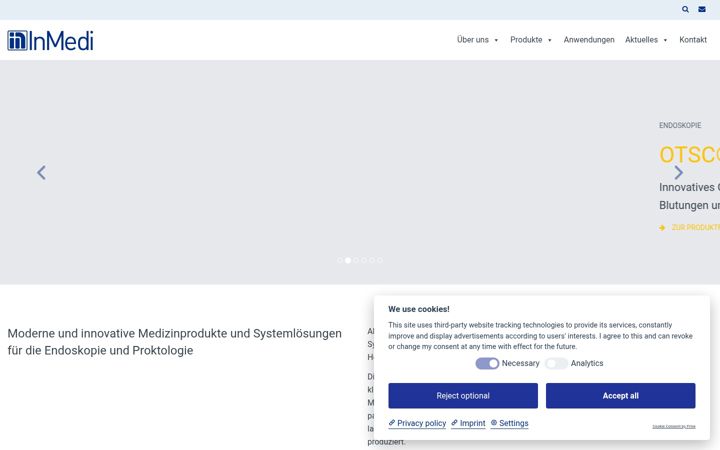Select the last carousel dot
The width and height of the screenshot is (720, 450).
[x=380, y=260]
